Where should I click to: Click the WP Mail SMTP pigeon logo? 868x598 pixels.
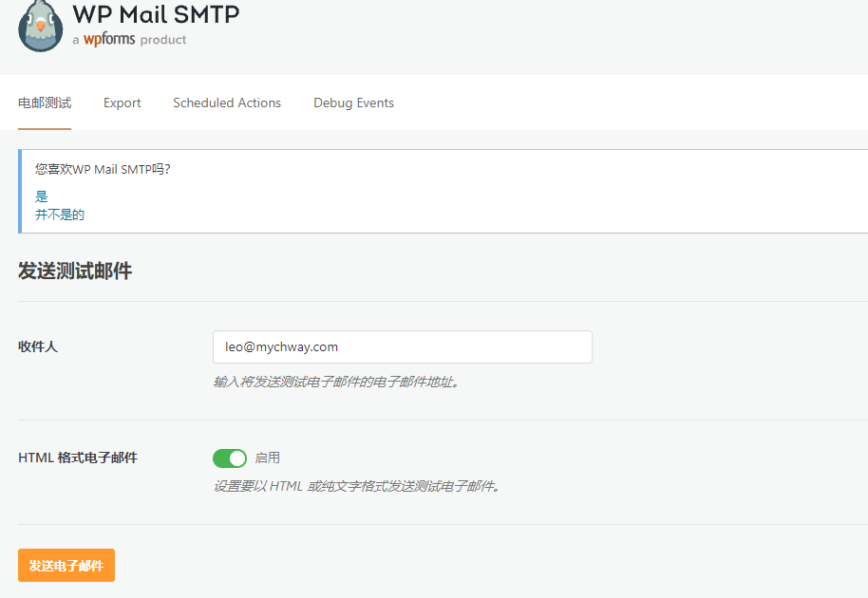pyautogui.click(x=41, y=26)
